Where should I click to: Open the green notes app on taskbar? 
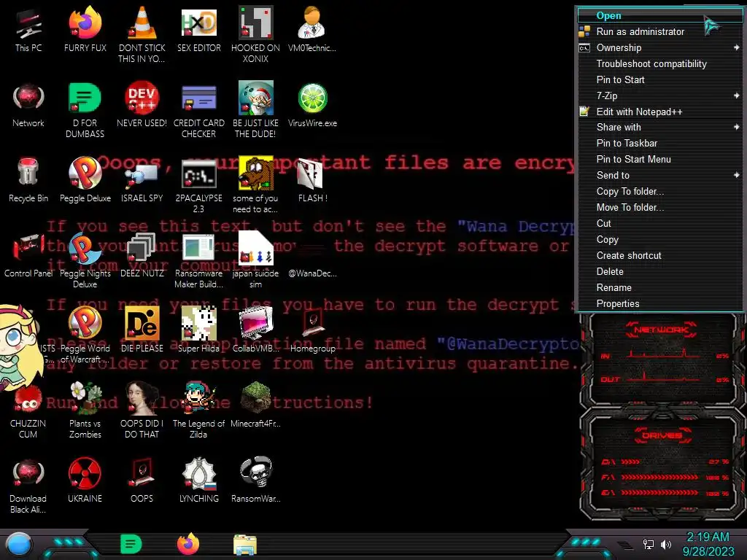(131, 544)
